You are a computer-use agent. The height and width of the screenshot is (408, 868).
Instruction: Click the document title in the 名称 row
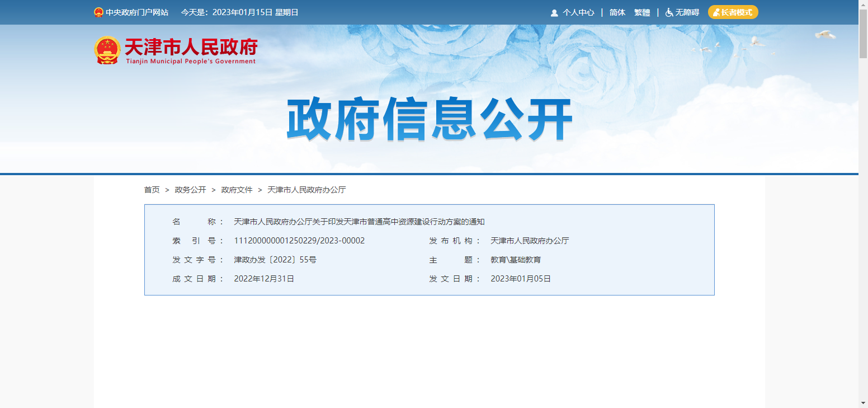coord(359,222)
